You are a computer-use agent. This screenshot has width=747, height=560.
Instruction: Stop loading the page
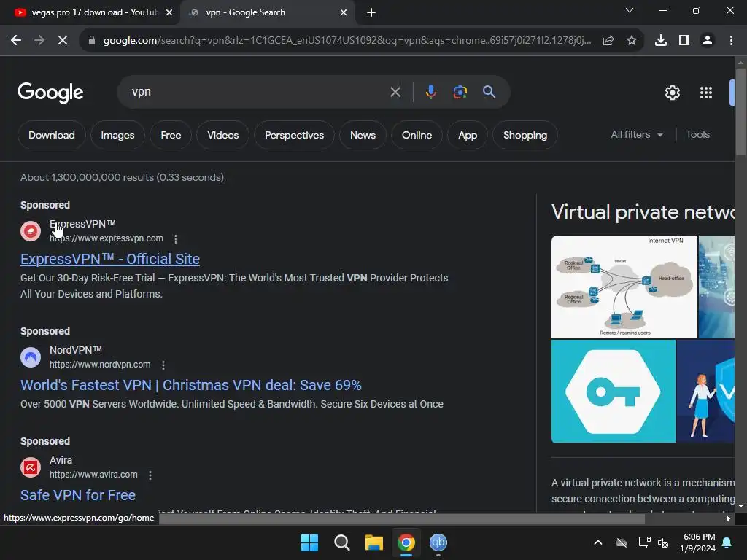[63, 41]
